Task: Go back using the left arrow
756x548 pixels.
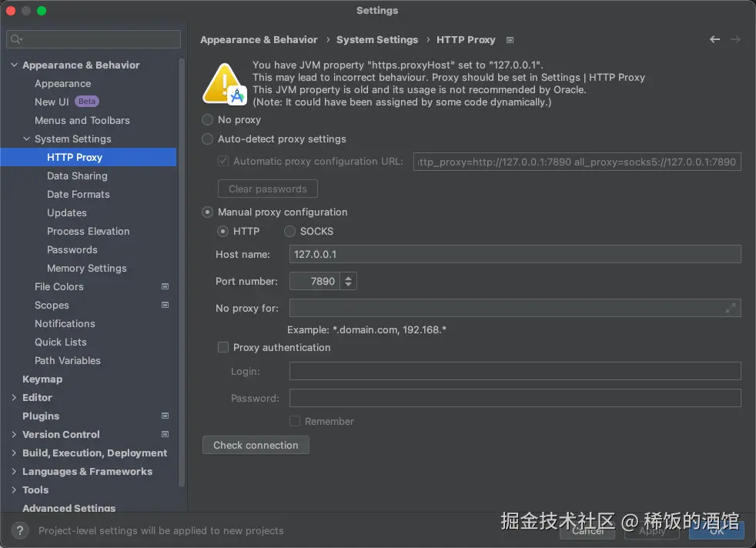Action: (x=714, y=39)
